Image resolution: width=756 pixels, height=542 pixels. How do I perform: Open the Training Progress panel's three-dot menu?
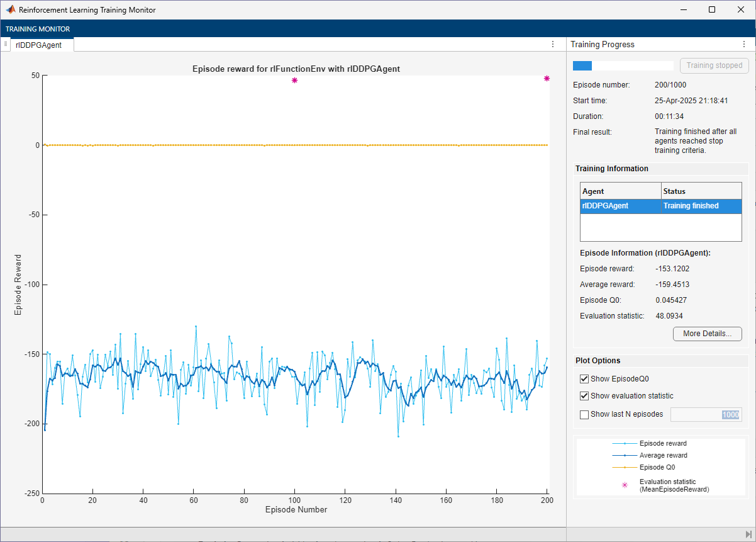tap(744, 45)
